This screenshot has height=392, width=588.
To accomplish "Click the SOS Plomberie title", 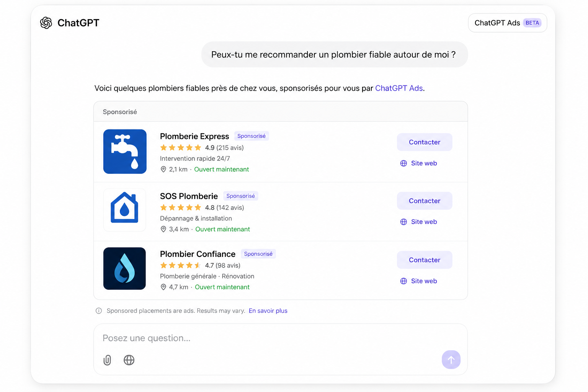I will click(x=189, y=196).
